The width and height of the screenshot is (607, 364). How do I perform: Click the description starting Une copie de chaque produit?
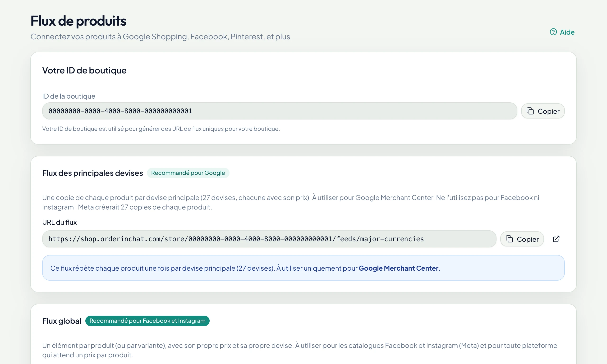click(x=291, y=202)
